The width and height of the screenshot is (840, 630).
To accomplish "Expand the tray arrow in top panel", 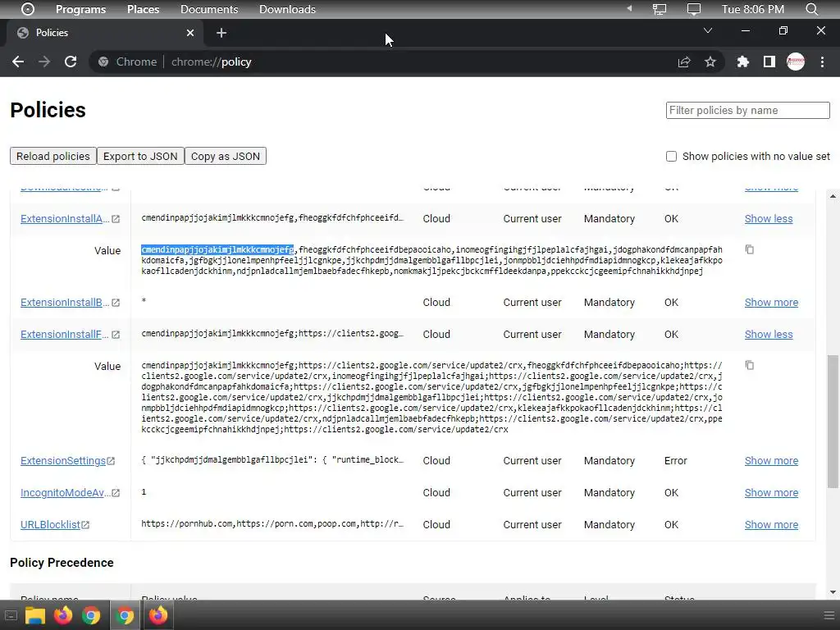I will pos(629,8).
